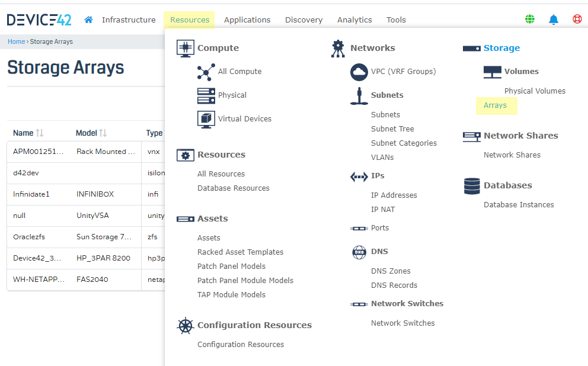Sort table by Model column arrows
Image resolution: width=588 pixels, height=366 pixels.
(x=103, y=133)
